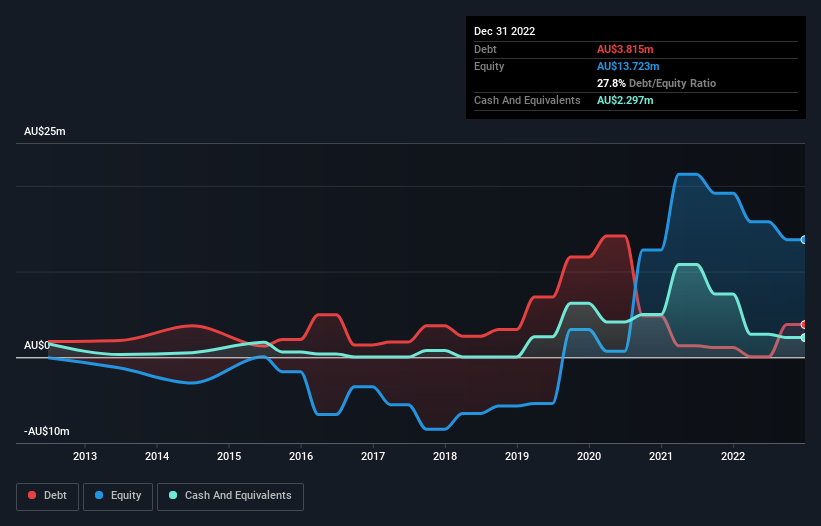Click the AU$0 y-axis label
This screenshot has width=821, height=526.
pyautogui.click(x=37, y=345)
